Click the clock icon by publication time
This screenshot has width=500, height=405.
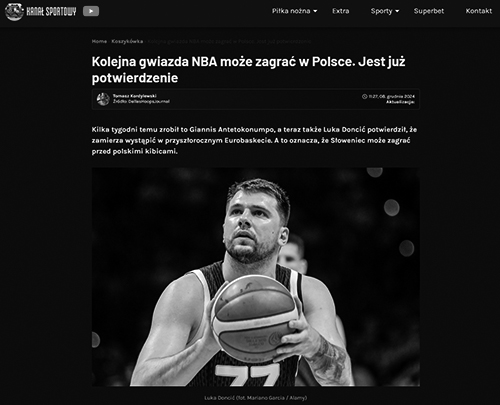pyautogui.click(x=364, y=96)
